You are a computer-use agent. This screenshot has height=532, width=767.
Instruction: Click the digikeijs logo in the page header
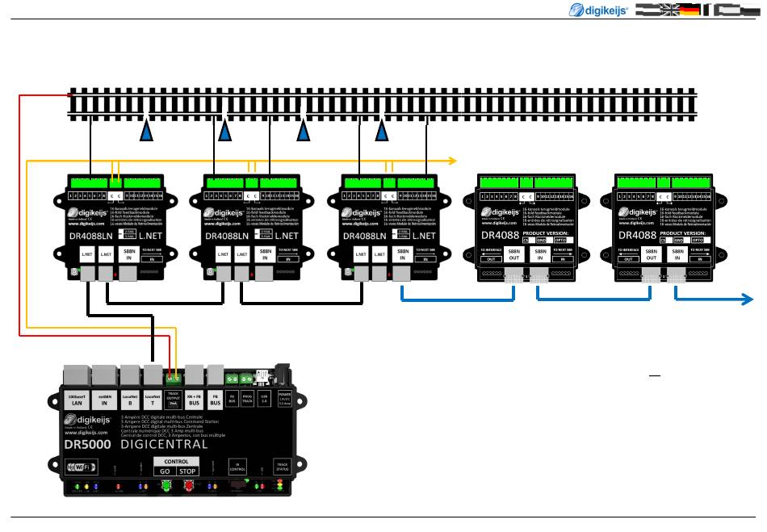coord(597,10)
